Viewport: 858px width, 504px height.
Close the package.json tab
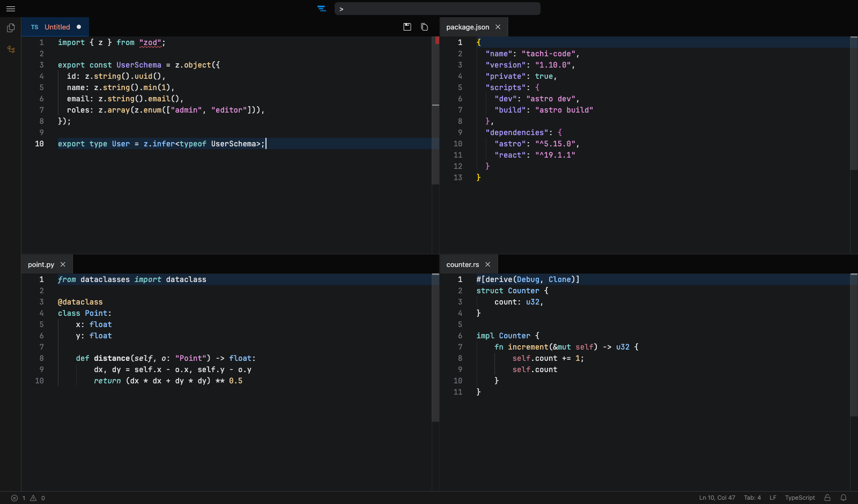pos(498,27)
